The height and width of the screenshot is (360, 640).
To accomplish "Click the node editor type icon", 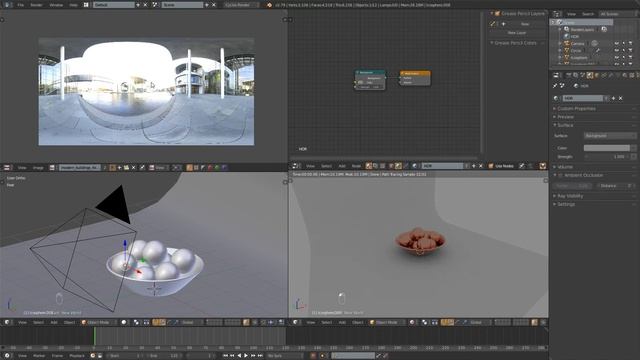I will [296, 166].
